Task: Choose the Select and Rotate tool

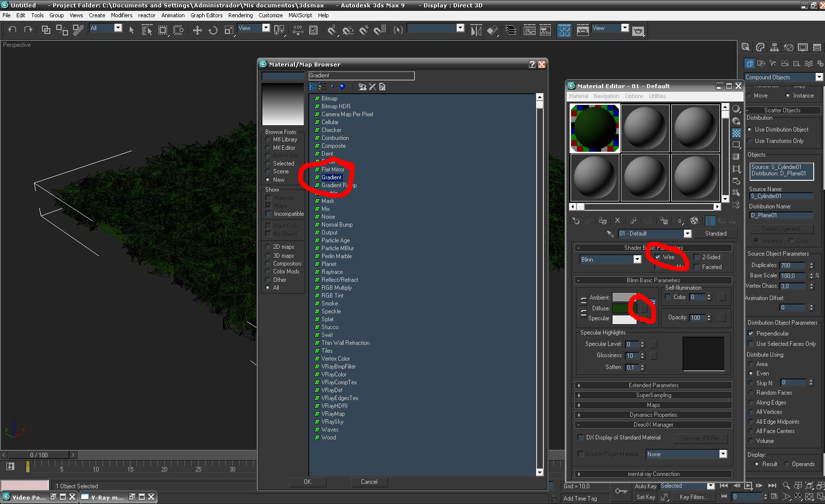Action: pyautogui.click(x=213, y=30)
